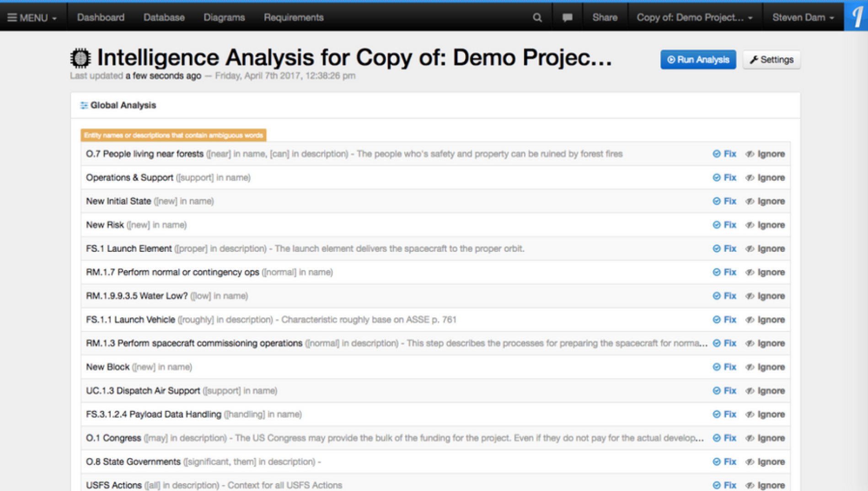Screen dimensions: 868x491
Task: Click the Run Analysis button
Action: 698,60
